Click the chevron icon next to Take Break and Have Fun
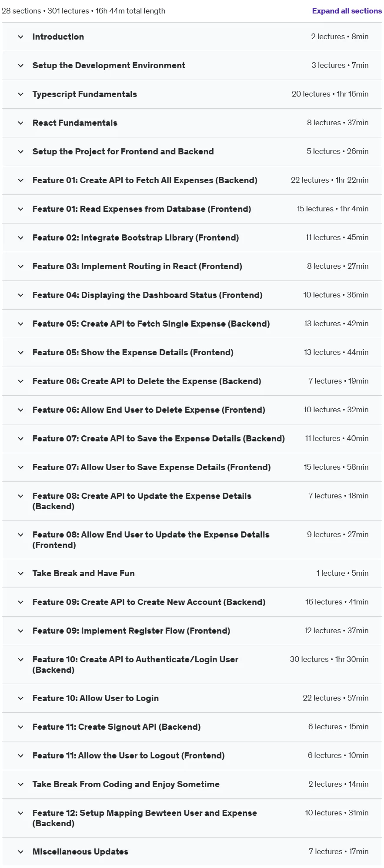The image size is (384, 868). [20, 574]
